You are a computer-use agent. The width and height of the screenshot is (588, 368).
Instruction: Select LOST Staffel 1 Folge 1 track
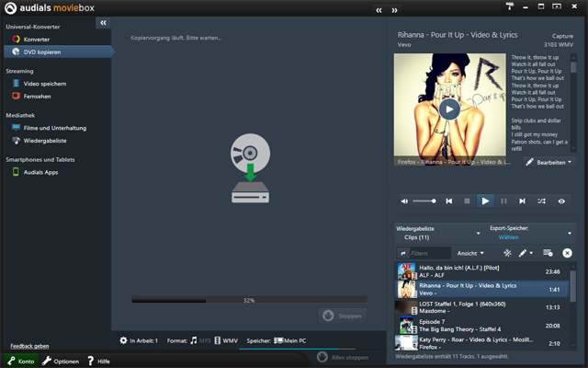(x=482, y=307)
